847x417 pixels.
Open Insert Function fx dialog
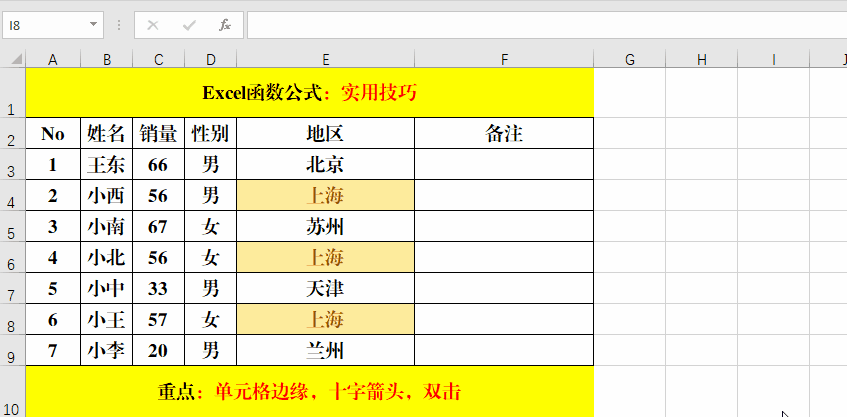pyautogui.click(x=225, y=25)
